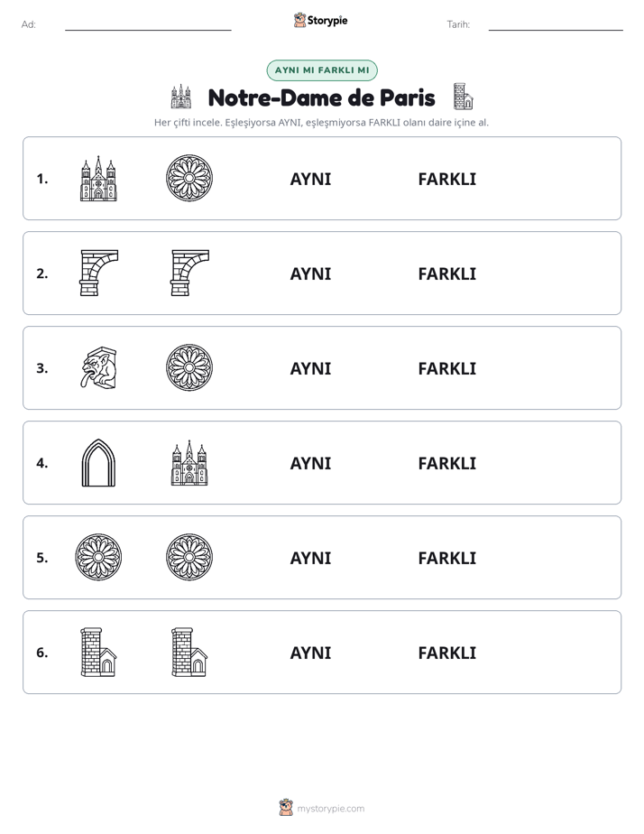Click the AYNI MI FARKLI MI badge
Screen dimensions: 644x834
[x=322, y=70]
